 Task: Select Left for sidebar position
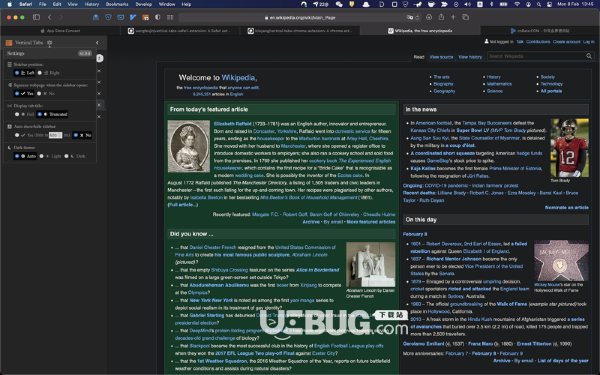tap(24, 73)
